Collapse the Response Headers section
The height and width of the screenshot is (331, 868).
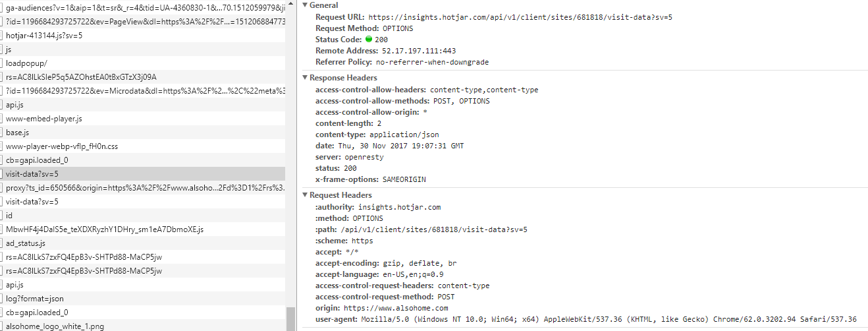coord(304,78)
